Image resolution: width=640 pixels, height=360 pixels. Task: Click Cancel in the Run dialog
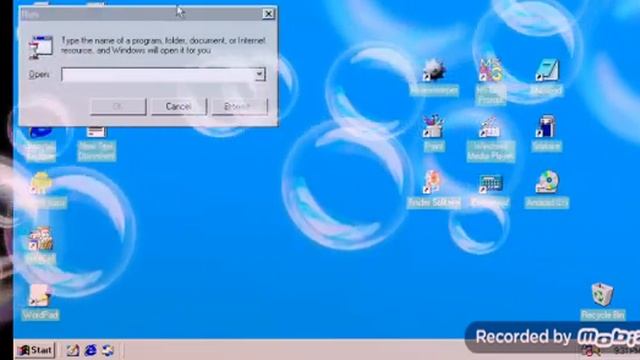[179, 107]
